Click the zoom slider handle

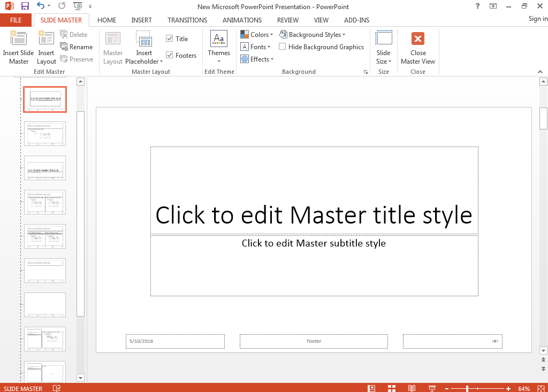click(x=467, y=388)
